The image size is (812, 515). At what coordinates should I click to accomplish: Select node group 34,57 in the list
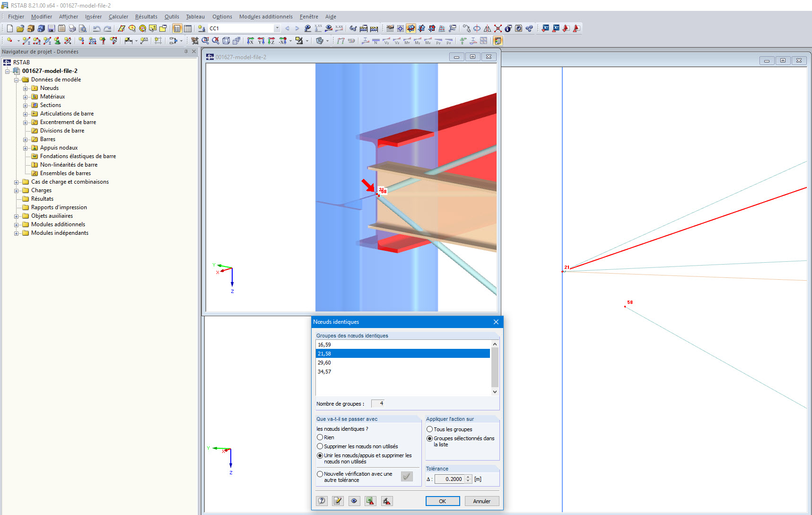click(403, 372)
